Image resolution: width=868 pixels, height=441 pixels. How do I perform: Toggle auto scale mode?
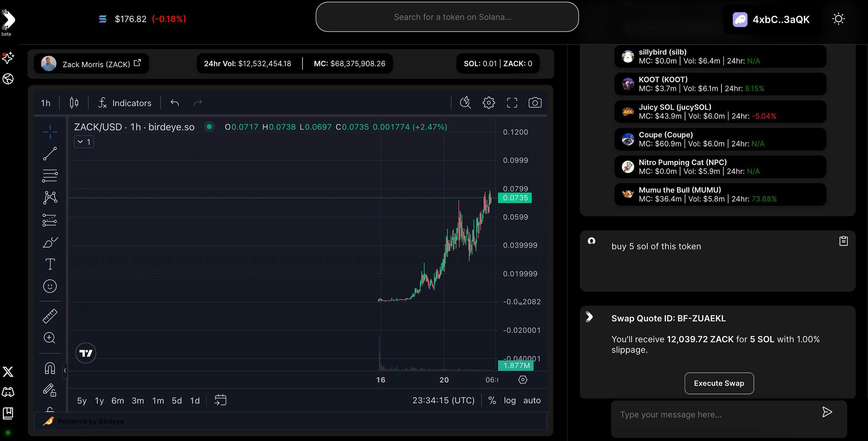click(x=532, y=401)
